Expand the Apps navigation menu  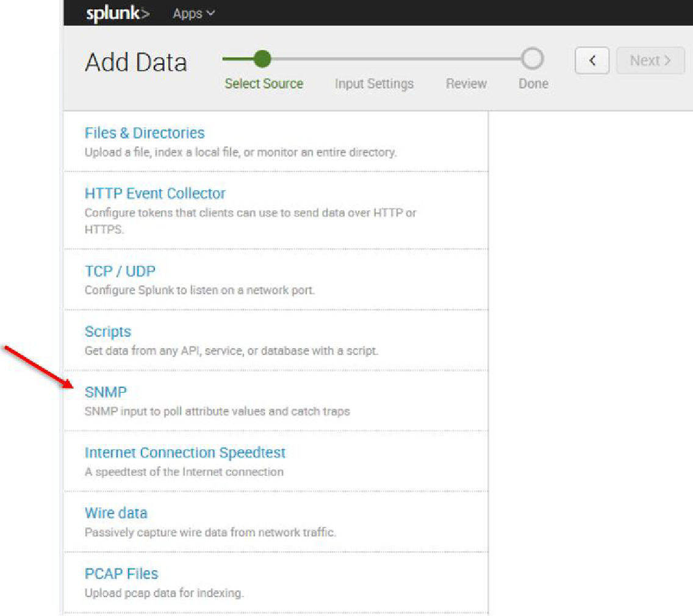[x=192, y=13]
